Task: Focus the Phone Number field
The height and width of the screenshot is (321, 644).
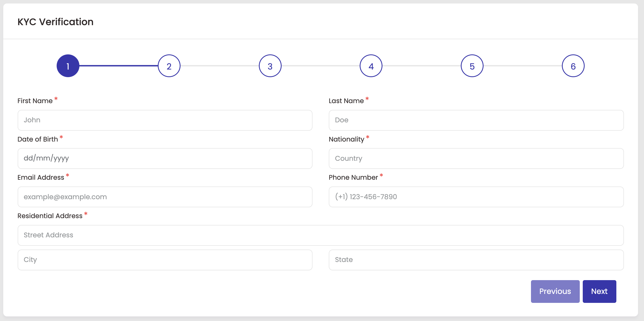Action: [476, 197]
